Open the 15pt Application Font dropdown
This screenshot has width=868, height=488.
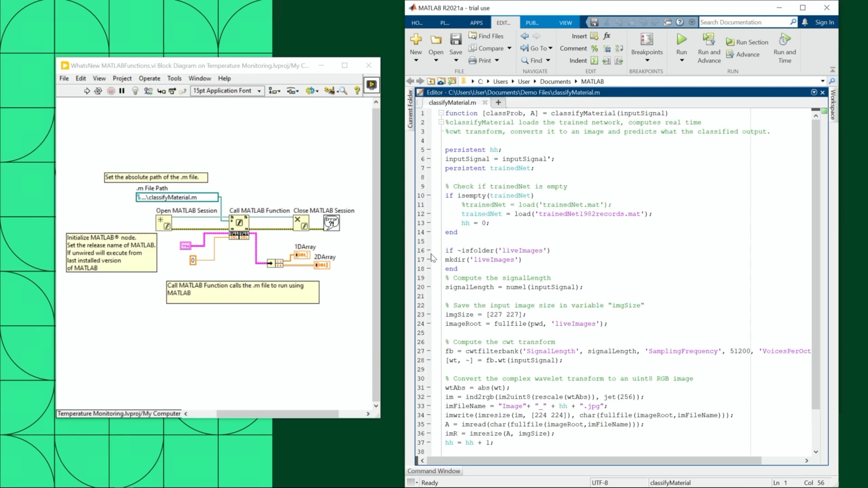click(x=227, y=91)
